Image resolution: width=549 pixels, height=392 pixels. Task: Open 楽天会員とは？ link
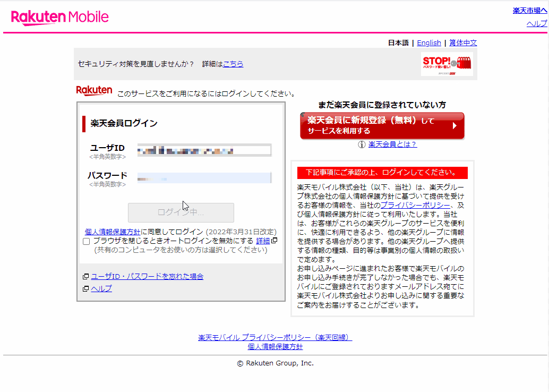pyautogui.click(x=392, y=144)
